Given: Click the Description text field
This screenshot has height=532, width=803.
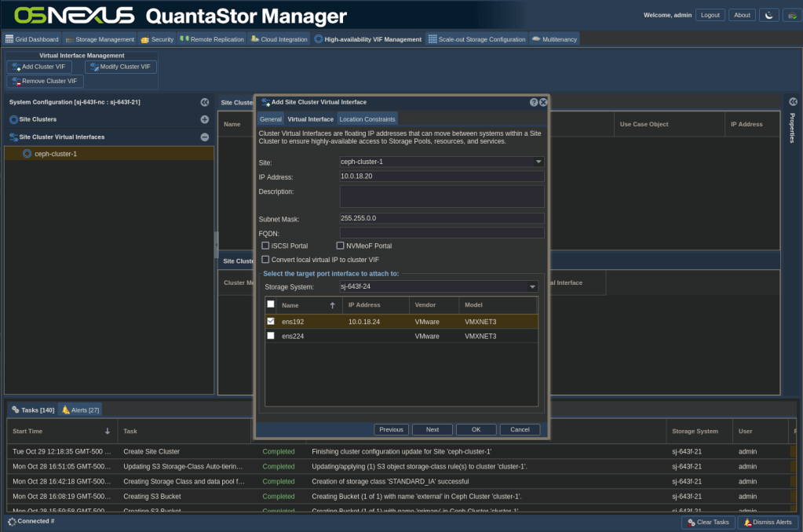Looking at the screenshot, I should click(x=442, y=195).
